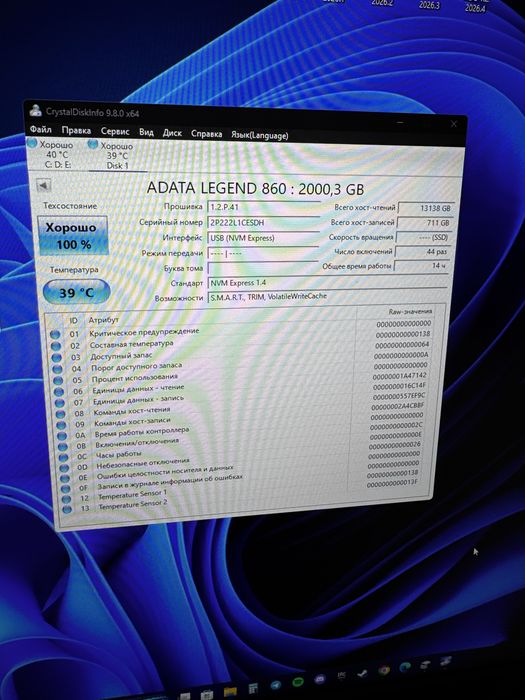Click the rotation speed value ---- (SSD)

[x=424, y=238]
